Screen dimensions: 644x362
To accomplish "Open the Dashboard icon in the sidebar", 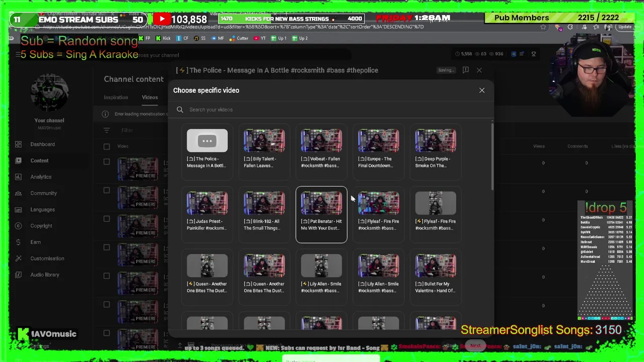I will point(18,144).
